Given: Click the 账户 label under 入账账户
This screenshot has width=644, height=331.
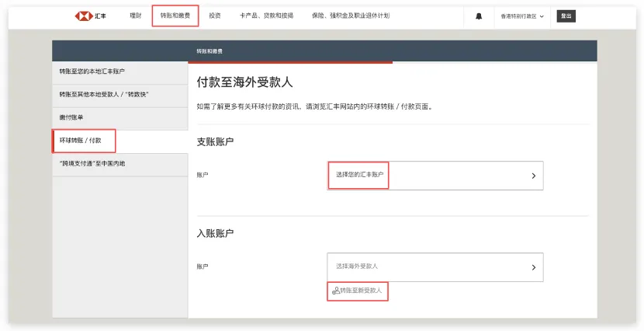Looking at the screenshot, I should pos(203,267).
